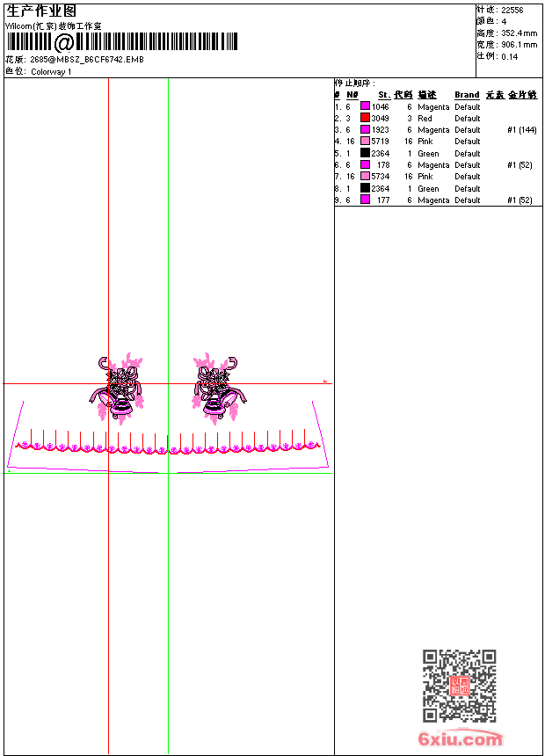Select the left boot embroidery design
Screen dimensions: 545x756
pyautogui.click(x=117, y=389)
